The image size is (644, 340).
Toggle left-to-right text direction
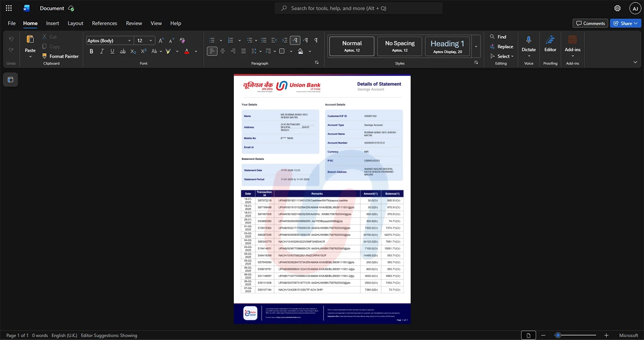click(x=295, y=41)
